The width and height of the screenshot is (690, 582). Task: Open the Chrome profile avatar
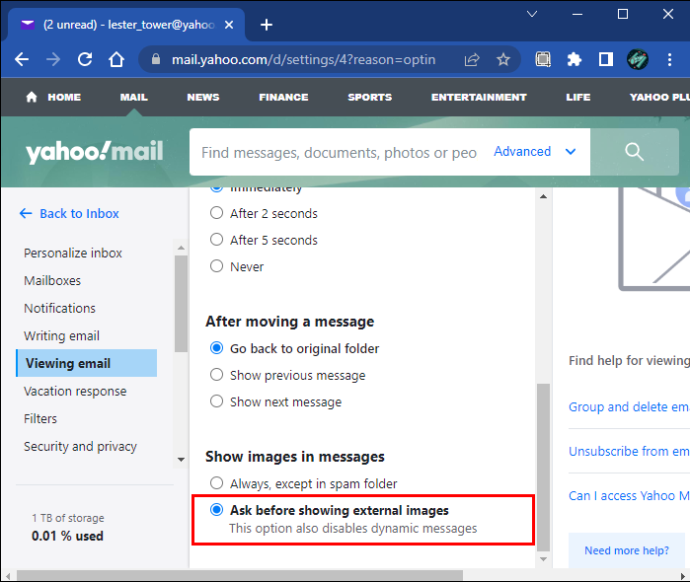[638, 59]
